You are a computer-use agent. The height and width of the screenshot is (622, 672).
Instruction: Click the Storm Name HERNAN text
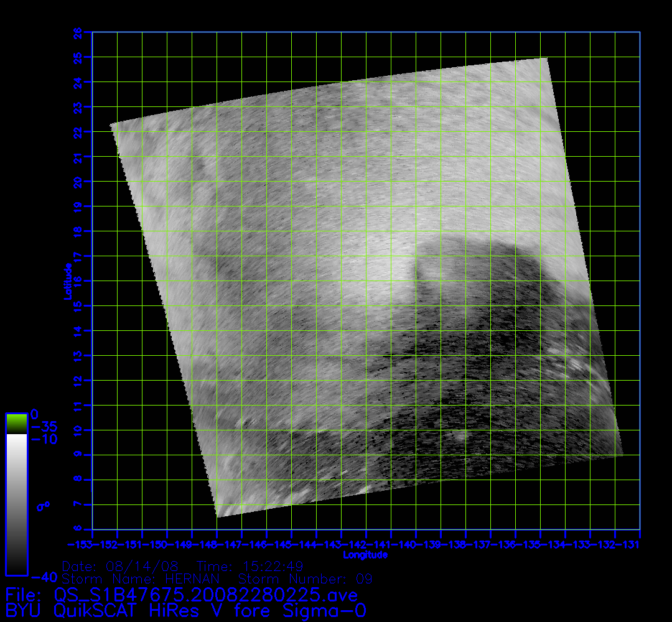[141, 579]
